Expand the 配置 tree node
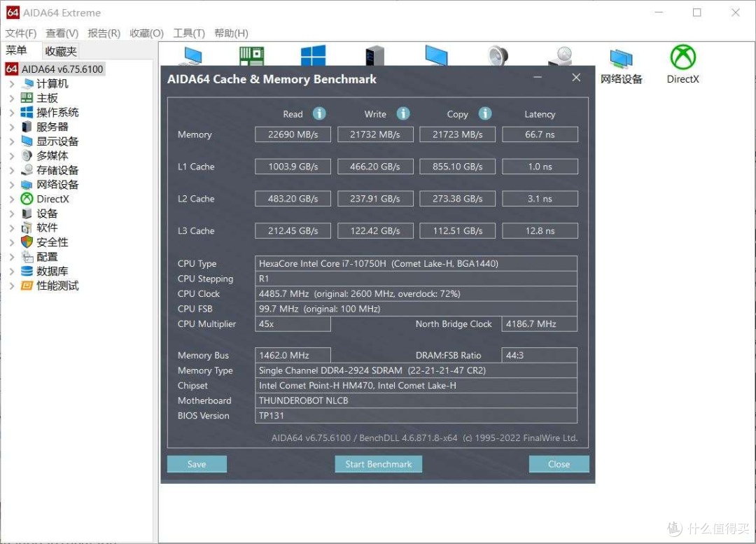The image size is (756, 544). click(12, 256)
